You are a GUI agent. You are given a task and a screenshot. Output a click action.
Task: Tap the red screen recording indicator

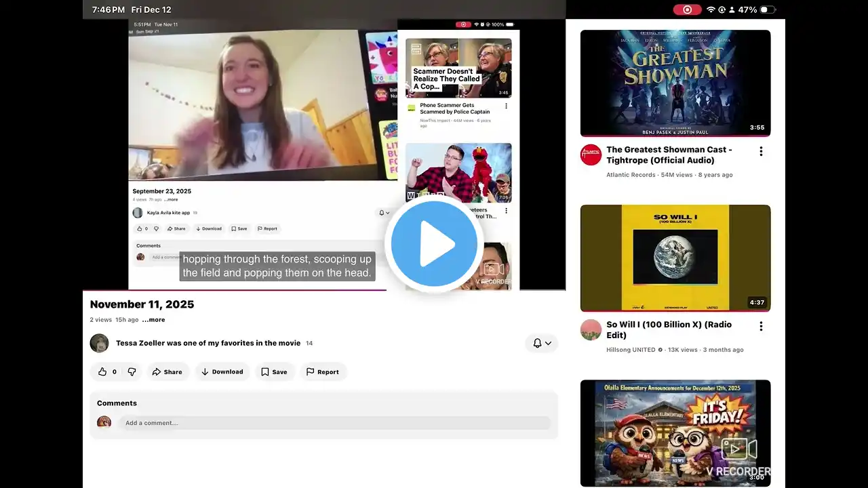(x=686, y=9)
